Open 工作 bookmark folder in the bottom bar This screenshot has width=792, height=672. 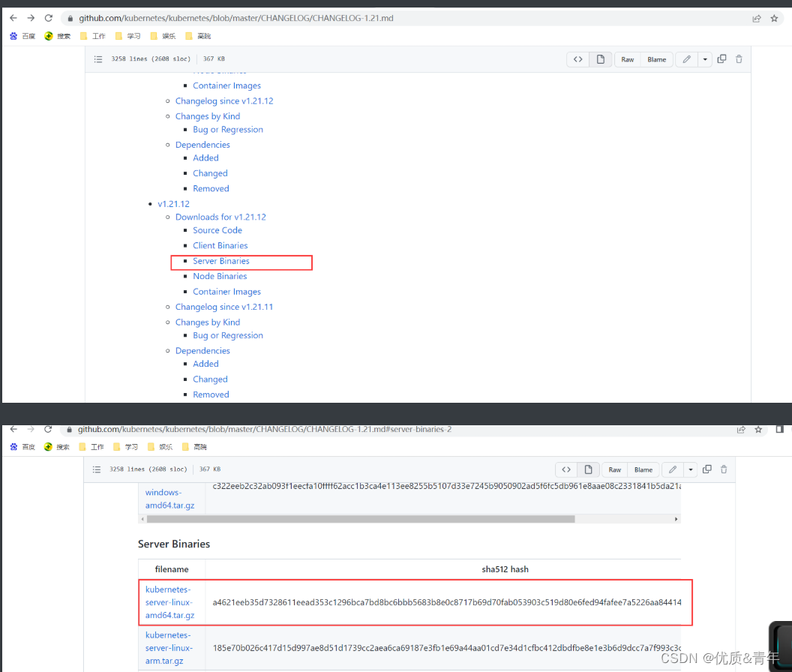[91, 447]
